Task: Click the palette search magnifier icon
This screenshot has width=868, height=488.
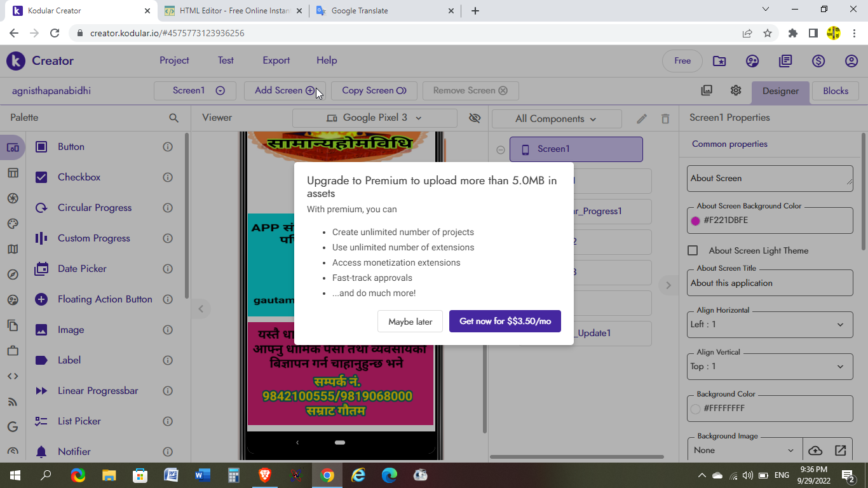Action: [x=173, y=118]
